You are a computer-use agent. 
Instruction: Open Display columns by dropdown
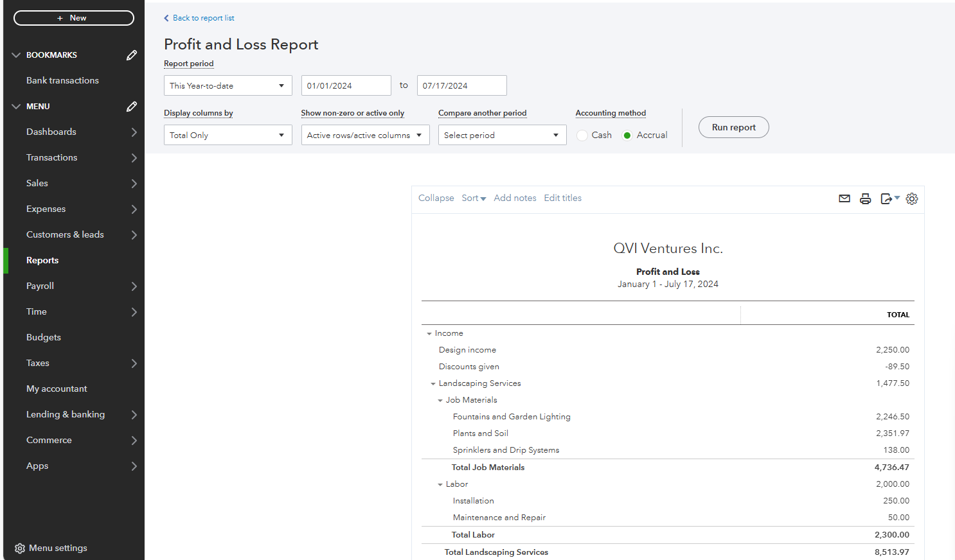pos(228,135)
